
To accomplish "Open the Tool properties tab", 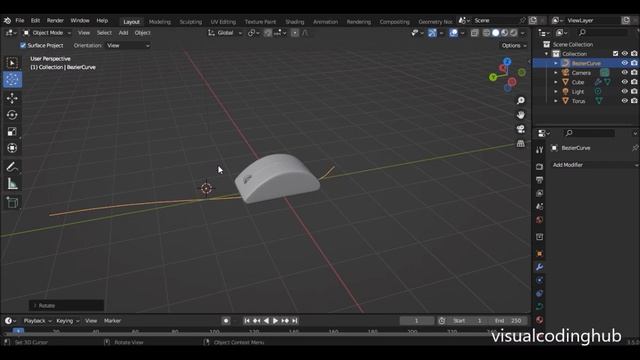I will (x=540, y=150).
